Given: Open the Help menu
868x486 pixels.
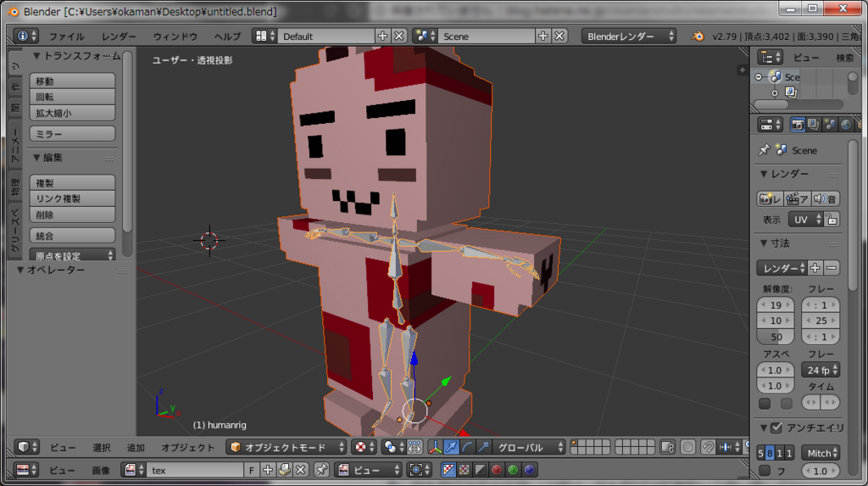Looking at the screenshot, I should point(227,36).
